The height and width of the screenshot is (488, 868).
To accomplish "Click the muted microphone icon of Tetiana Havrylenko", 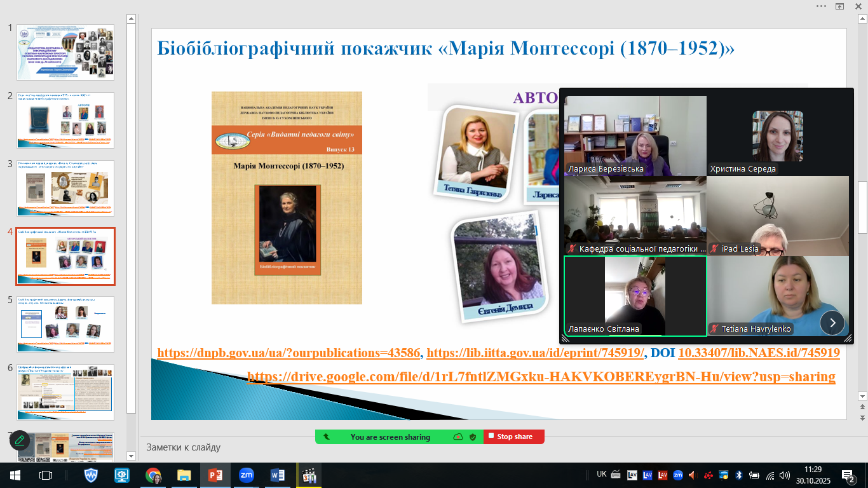I will click(x=714, y=329).
